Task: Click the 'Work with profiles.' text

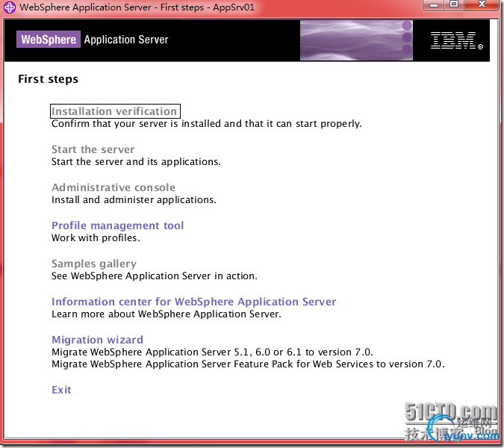Action: click(x=96, y=238)
